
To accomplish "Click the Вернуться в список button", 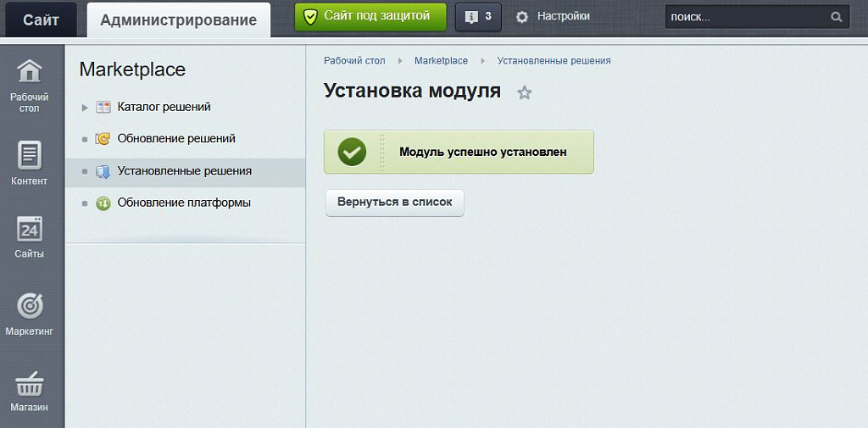I will (x=394, y=203).
